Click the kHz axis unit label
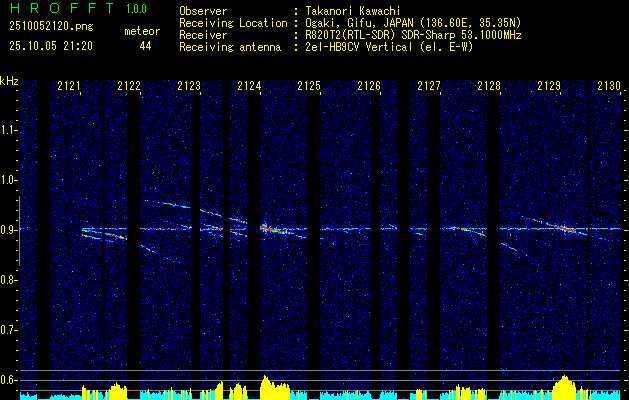This screenshot has width=629, height=400. point(9,81)
